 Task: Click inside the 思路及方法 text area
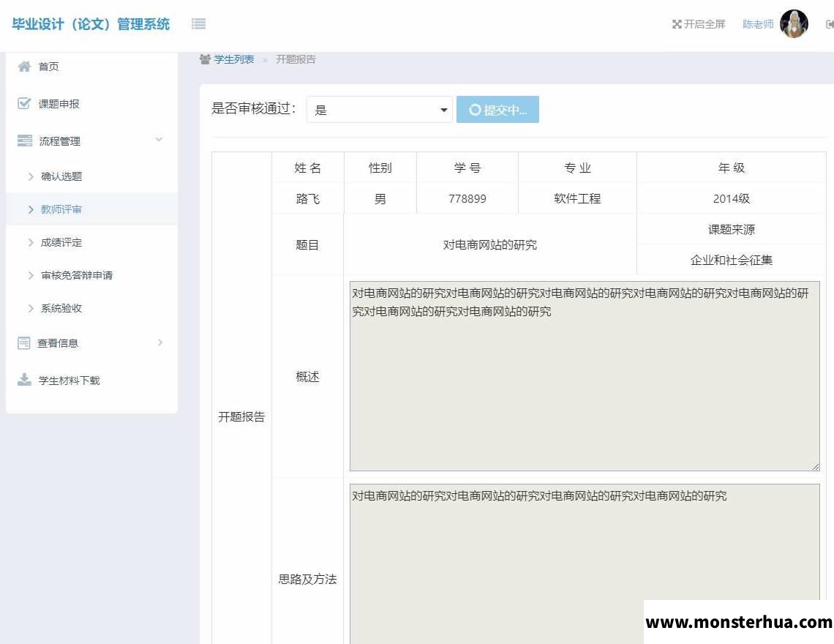tap(585, 564)
